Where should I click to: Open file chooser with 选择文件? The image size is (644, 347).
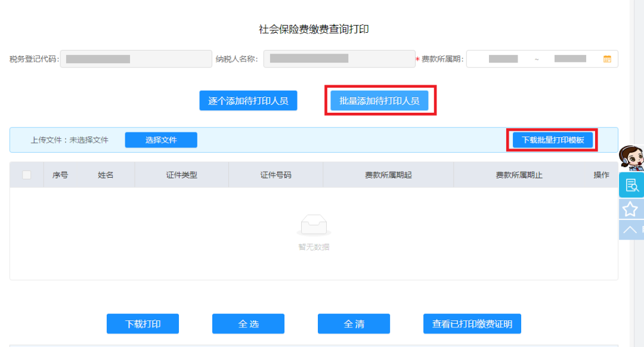point(161,140)
